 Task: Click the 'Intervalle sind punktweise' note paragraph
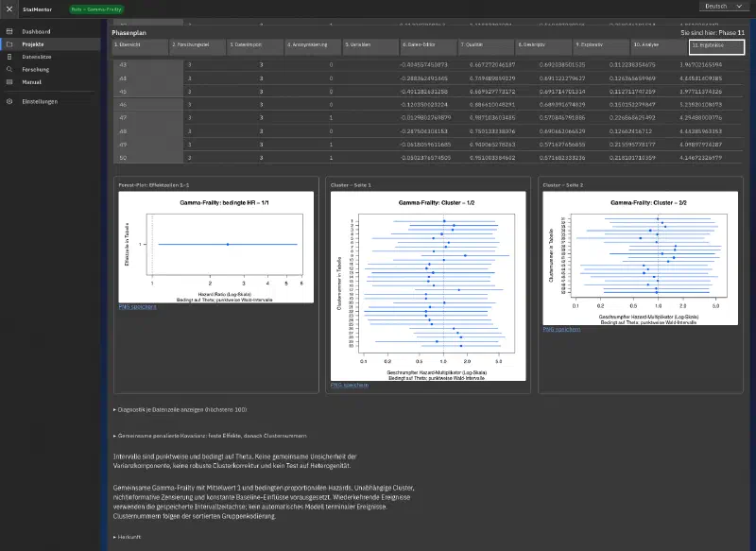pyautogui.click(x=234, y=461)
